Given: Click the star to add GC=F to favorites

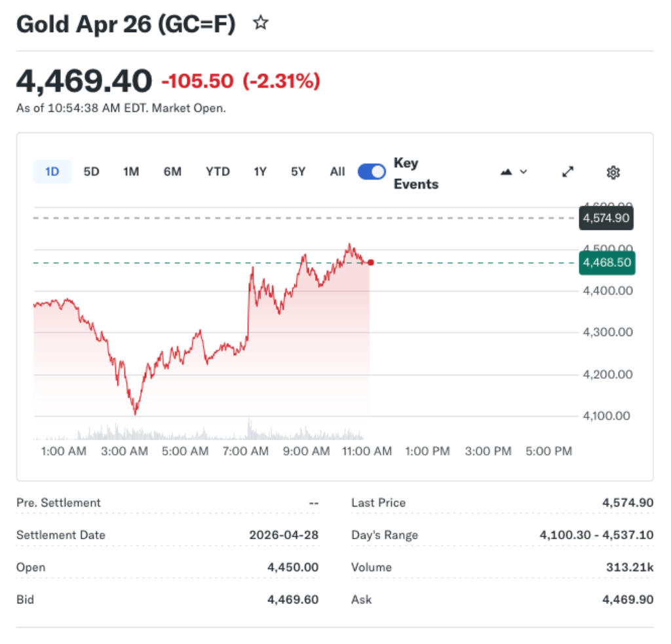Looking at the screenshot, I should [x=260, y=22].
